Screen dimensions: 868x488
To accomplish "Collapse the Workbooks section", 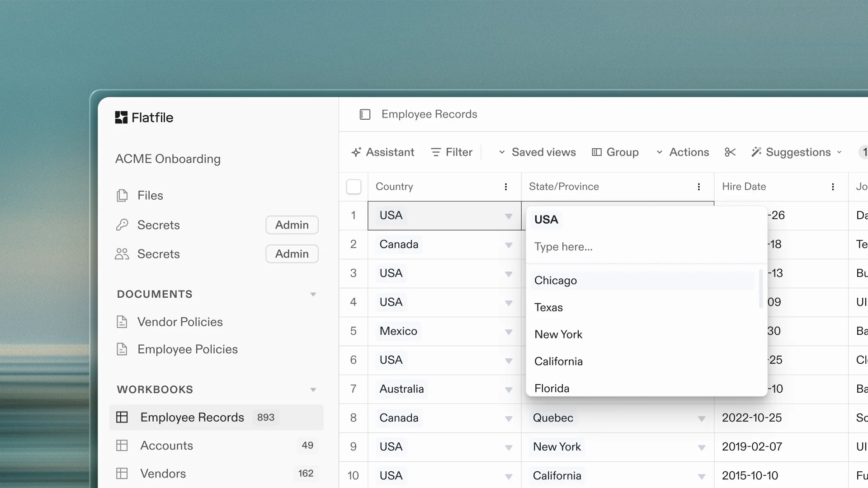I will 313,389.
